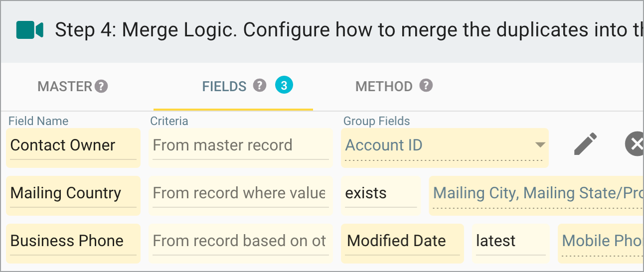Screen dimensions: 644x272
Task: Click the Group Fields column header
Action: click(377, 121)
